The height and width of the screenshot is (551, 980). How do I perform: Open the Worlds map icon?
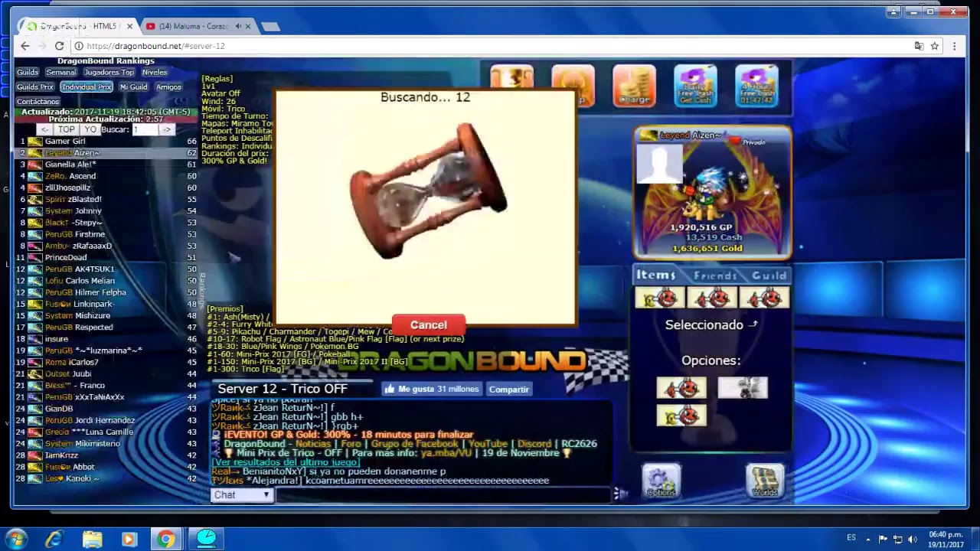765,481
